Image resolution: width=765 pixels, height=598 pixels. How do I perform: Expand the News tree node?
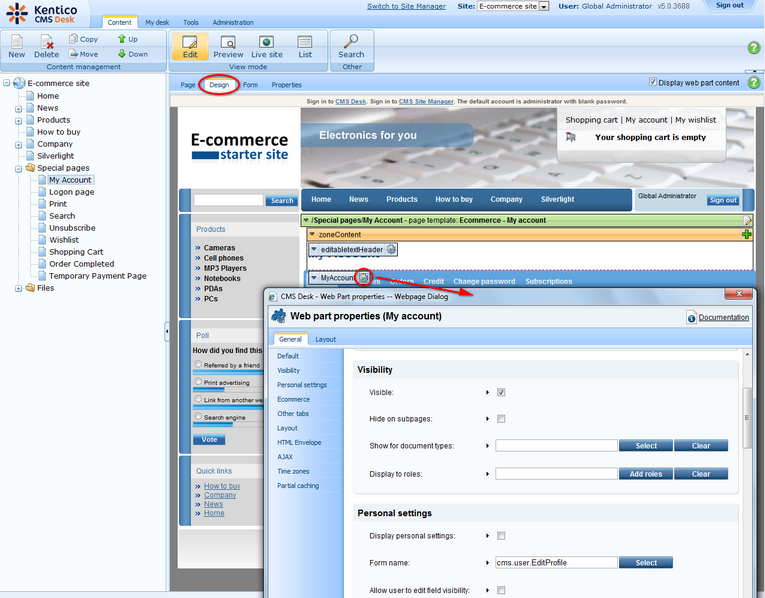(x=19, y=109)
